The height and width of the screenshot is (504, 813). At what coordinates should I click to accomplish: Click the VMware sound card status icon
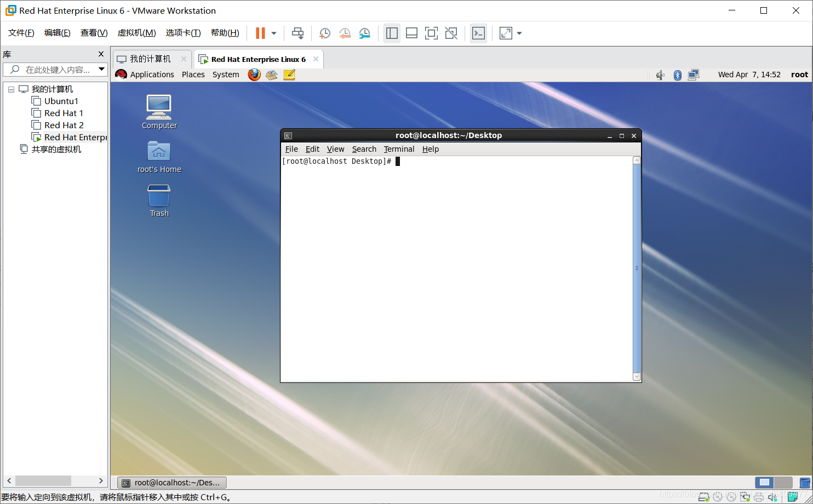(x=772, y=497)
